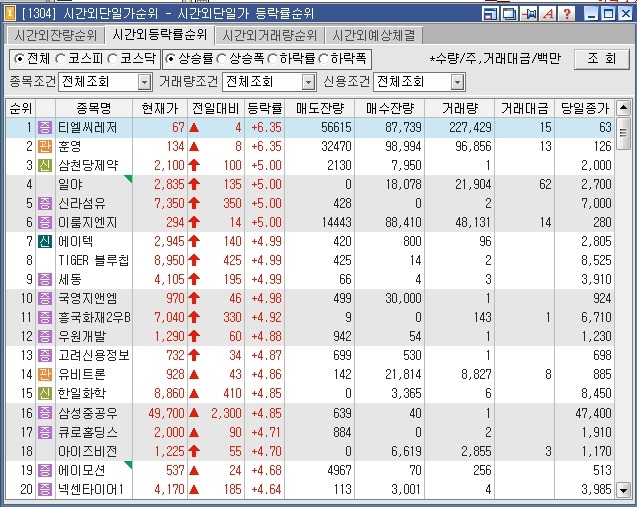Click the 증 badge next to 고려신용정보
This screenshot has height=507, width=637.
pos(45,355)
